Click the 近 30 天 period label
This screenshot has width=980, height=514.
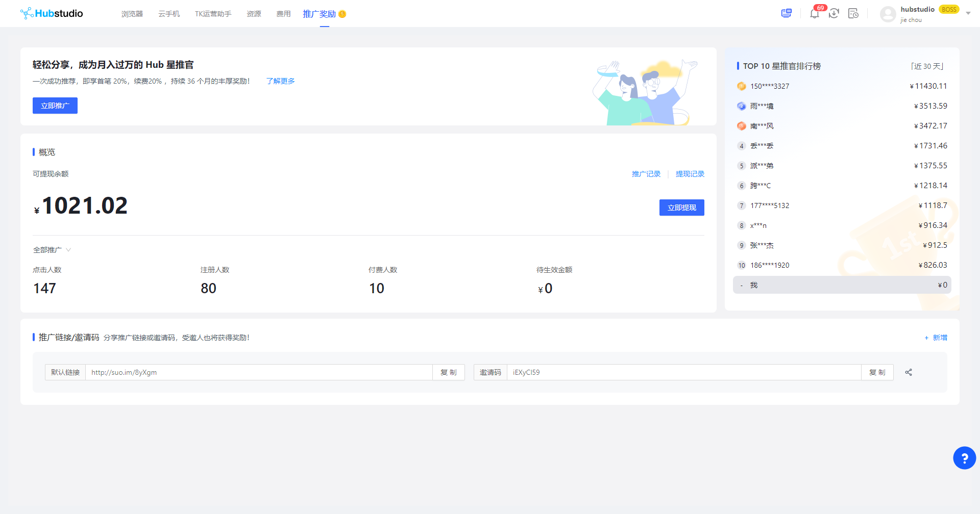927,66
